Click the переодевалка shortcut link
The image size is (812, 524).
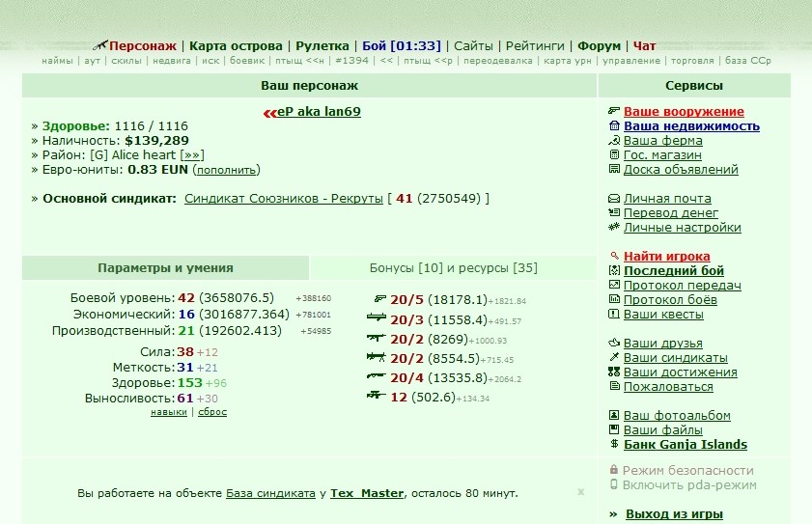497,61
